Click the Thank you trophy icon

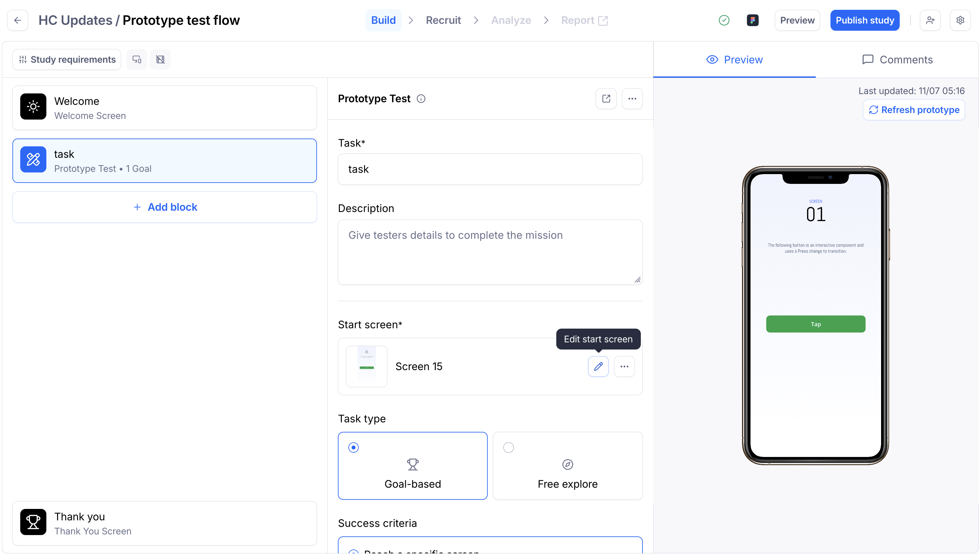pos(33,522)
